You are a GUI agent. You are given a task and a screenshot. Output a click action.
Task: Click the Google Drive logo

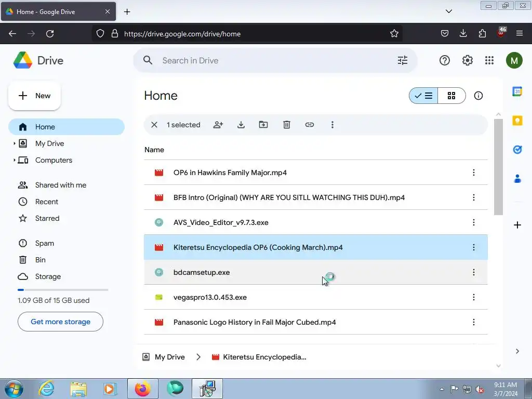[23, 60]
